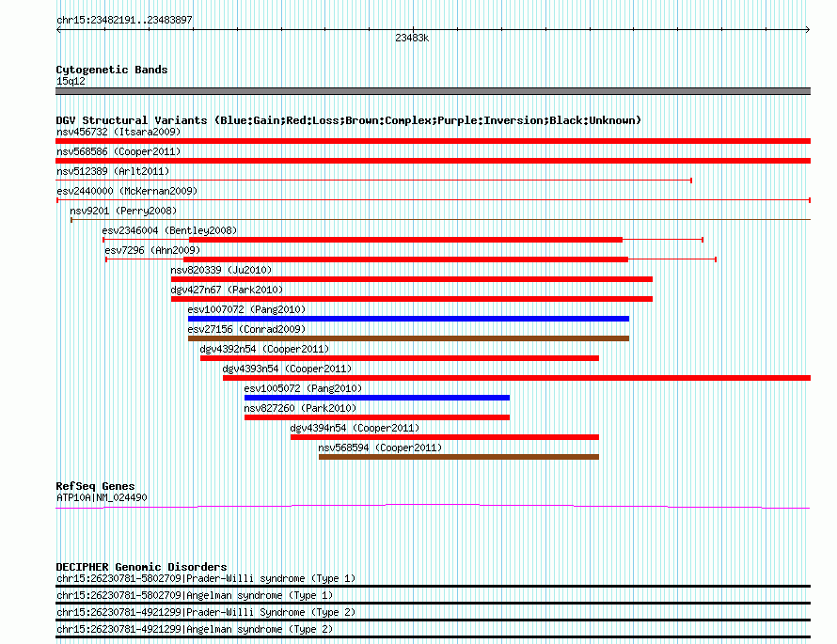Click the DECIPHER Genomic Disorders track title
837x644 pixels.
pos(141,567)
